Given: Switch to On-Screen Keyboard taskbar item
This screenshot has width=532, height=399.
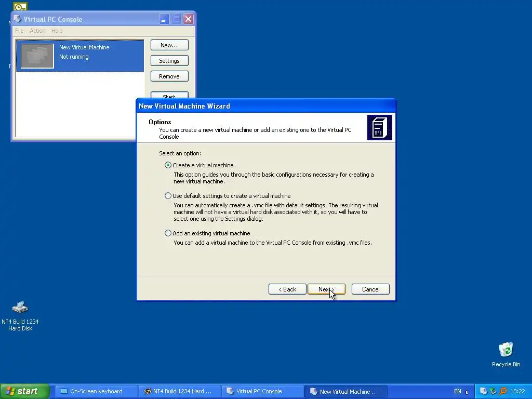Looking at the screenshot, I should coord(96,391).
